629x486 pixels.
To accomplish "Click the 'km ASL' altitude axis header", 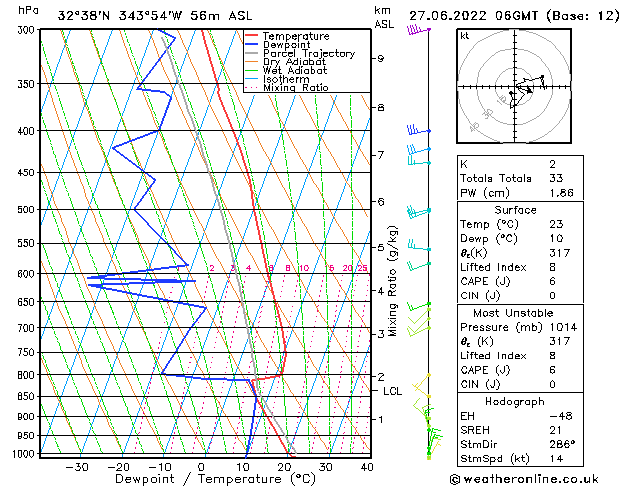I will (x=384, y=17).
